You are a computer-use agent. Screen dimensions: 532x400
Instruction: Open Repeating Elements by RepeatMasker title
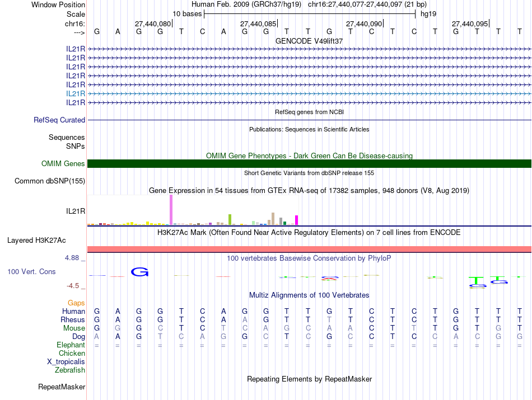309,379
